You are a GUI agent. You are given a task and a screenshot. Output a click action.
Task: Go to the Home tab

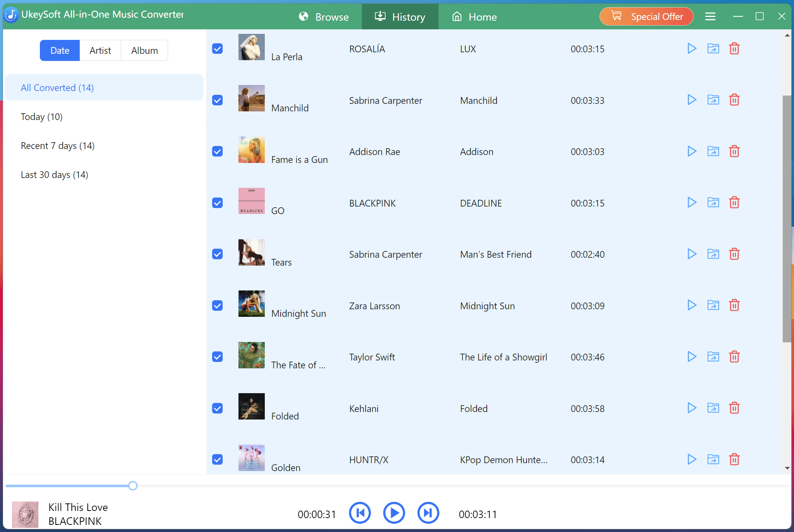pos(474,17)
